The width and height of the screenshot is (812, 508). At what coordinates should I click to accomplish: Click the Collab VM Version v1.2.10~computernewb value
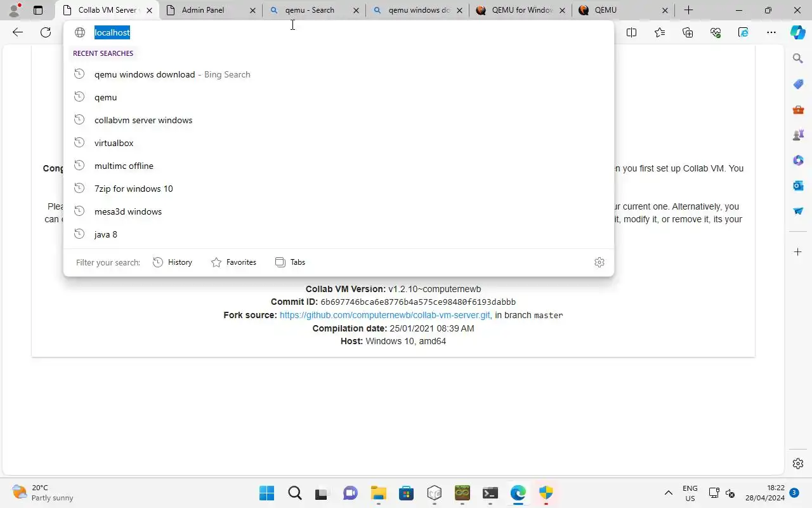tap(435, 289)
